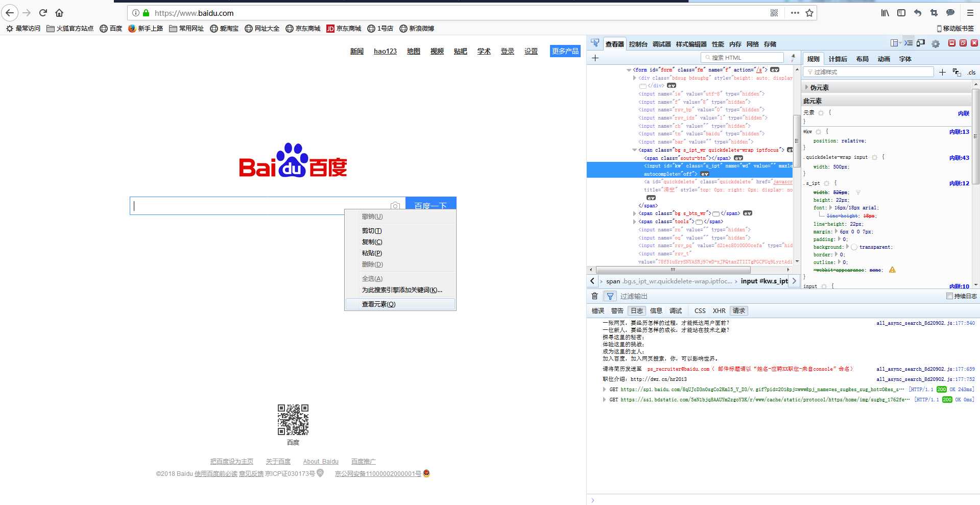Toggle the 错误 errors filter
The image size is (980, 505).
coord(597,310)
